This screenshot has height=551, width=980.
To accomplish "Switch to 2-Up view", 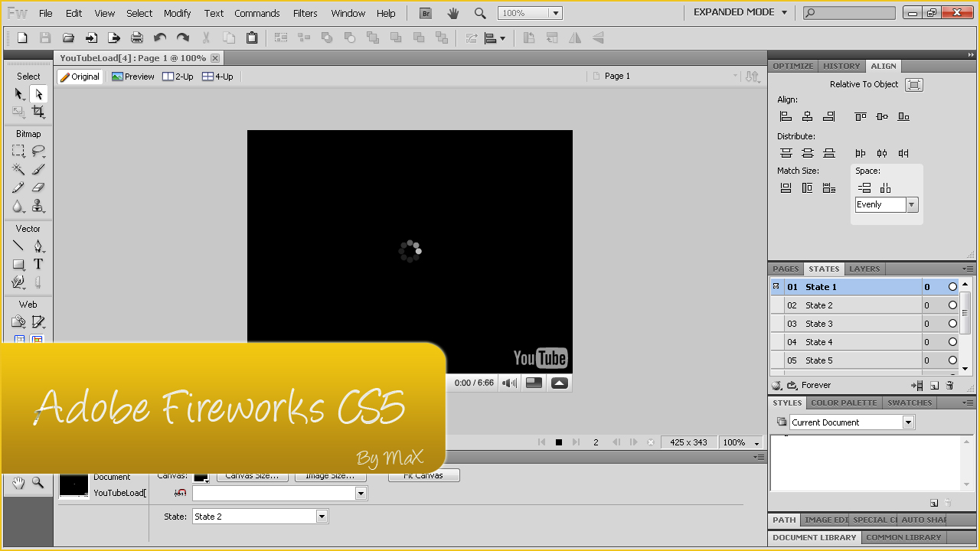I will [x=178, y=77].
